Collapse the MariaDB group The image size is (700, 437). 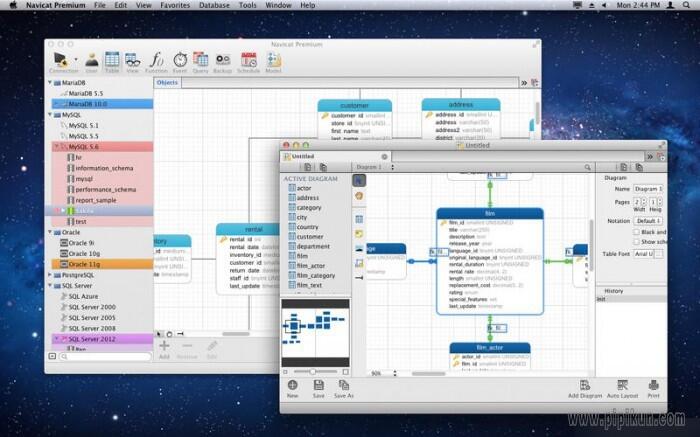50,83
